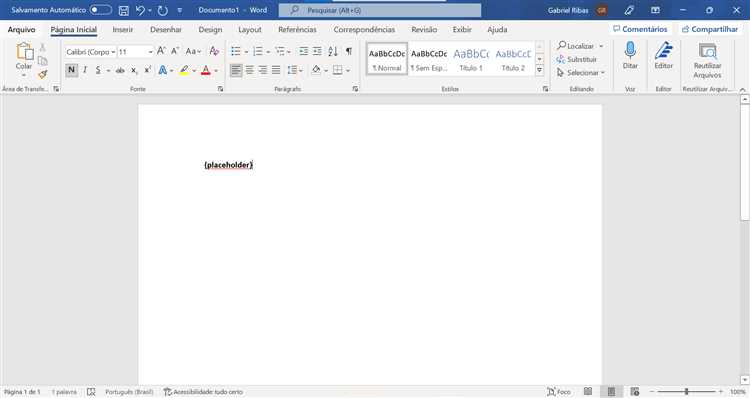750x398 pixels.
Task: Apply the red font color
Action: pyautogui.click(x=206, y=70)
